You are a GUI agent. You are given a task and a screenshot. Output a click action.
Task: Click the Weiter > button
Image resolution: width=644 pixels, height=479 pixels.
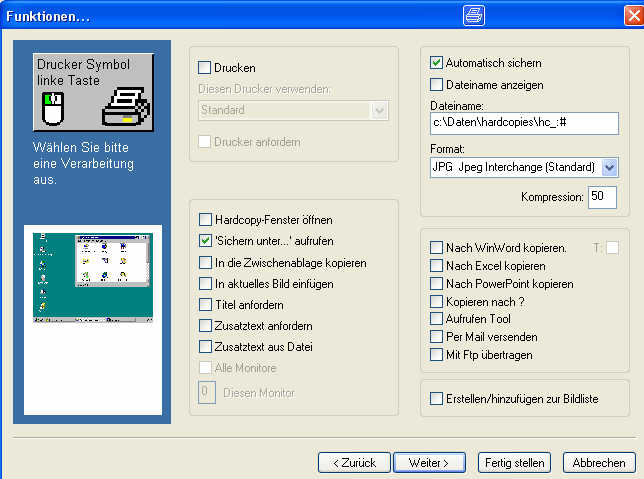[429, 463]
